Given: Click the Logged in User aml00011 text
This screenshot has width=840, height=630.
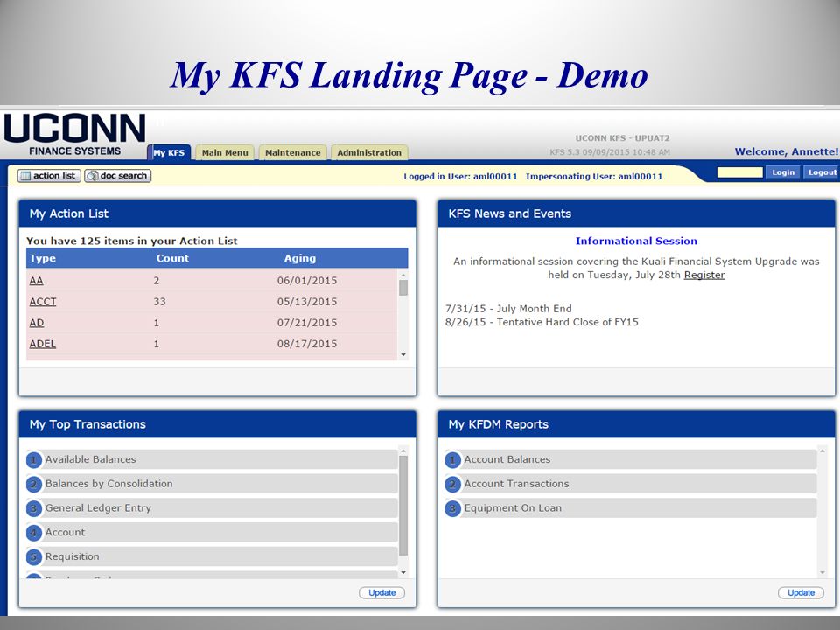Looking at the screenshot, I should tap(461, 176).
